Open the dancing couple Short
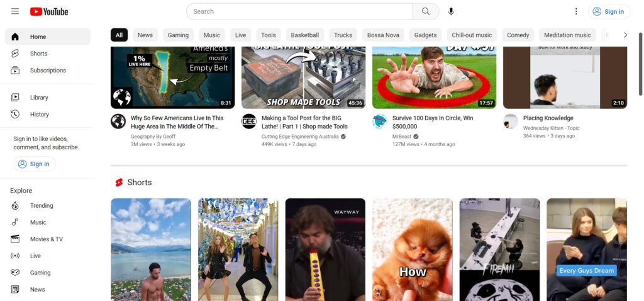Viewport: 644px width, 301px height. click(238, 249)
